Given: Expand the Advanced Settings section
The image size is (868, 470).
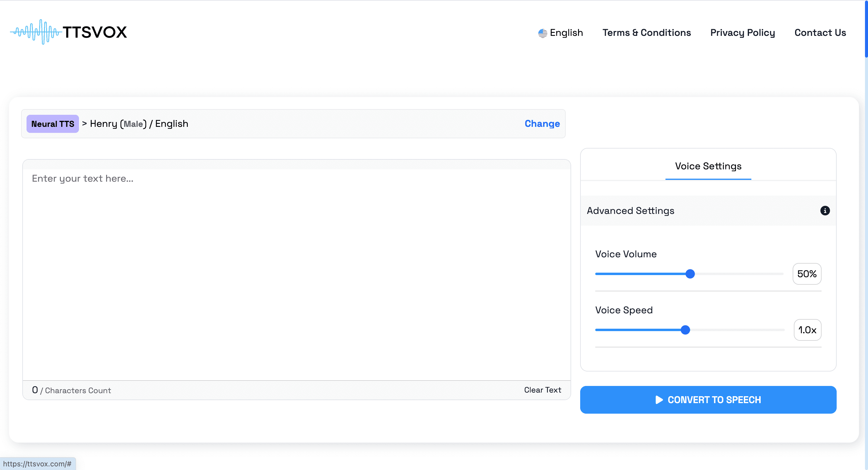Looking at the screenshot, I should (x=630, y=211).
